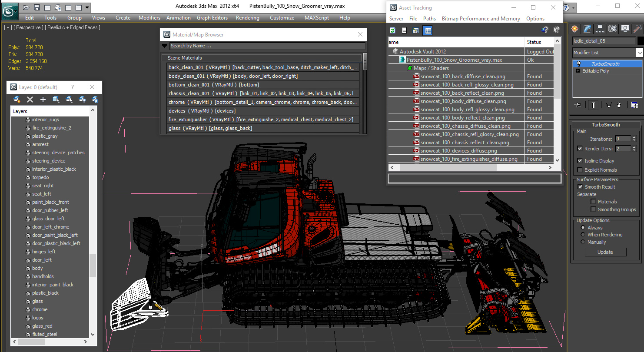
Task: Select the Manually update radio option
Action: point(583,242)
